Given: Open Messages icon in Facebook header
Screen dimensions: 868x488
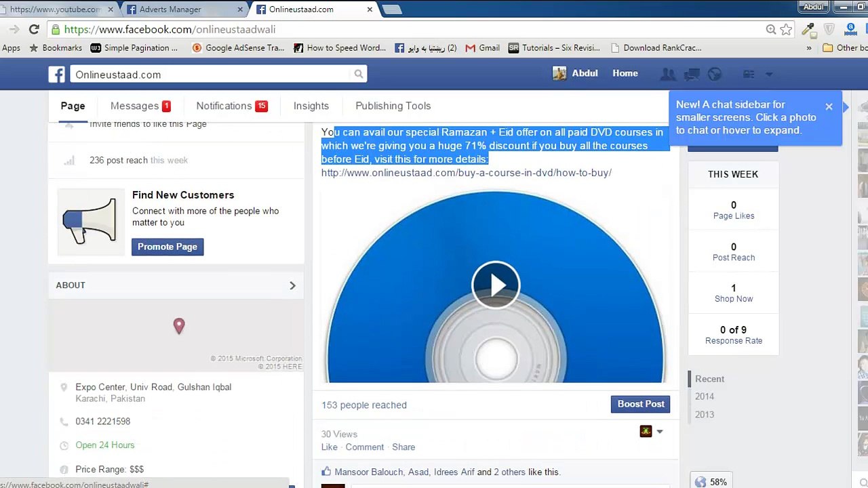Looking at the screenshot, I should [x=692, y=74].
